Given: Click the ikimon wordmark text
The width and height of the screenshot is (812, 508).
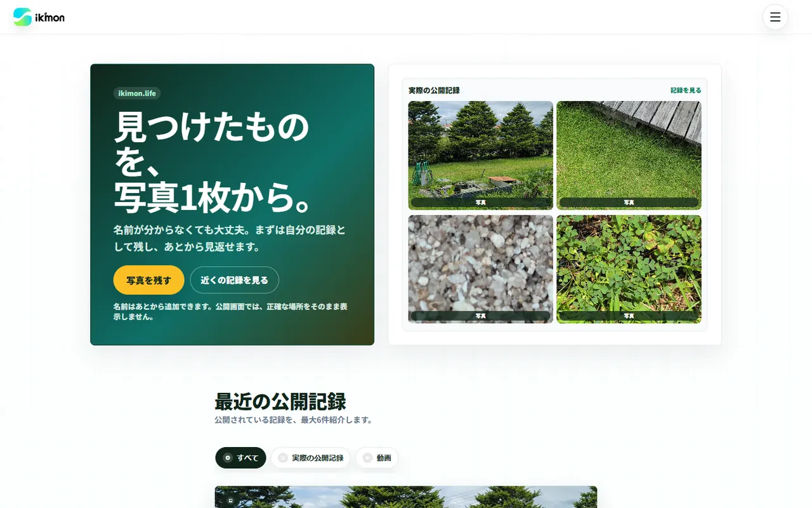Looking at the screenshot, I should pos(49,17).
